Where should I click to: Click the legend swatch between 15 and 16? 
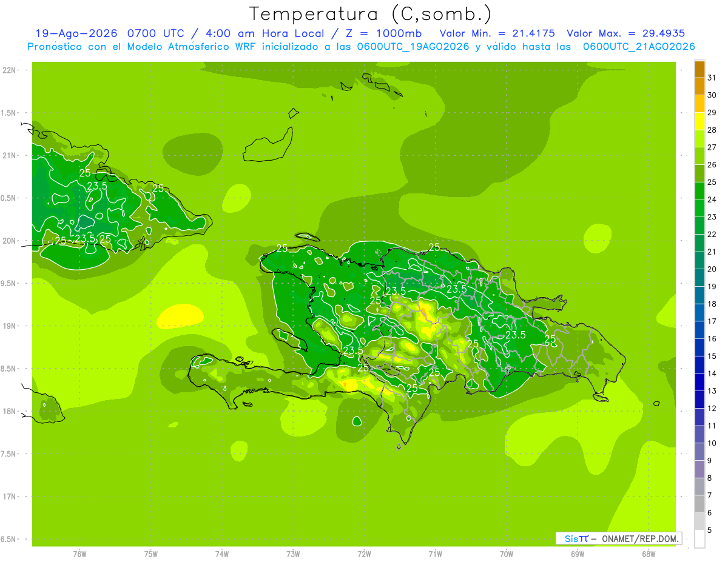click(x=699, y=347)
